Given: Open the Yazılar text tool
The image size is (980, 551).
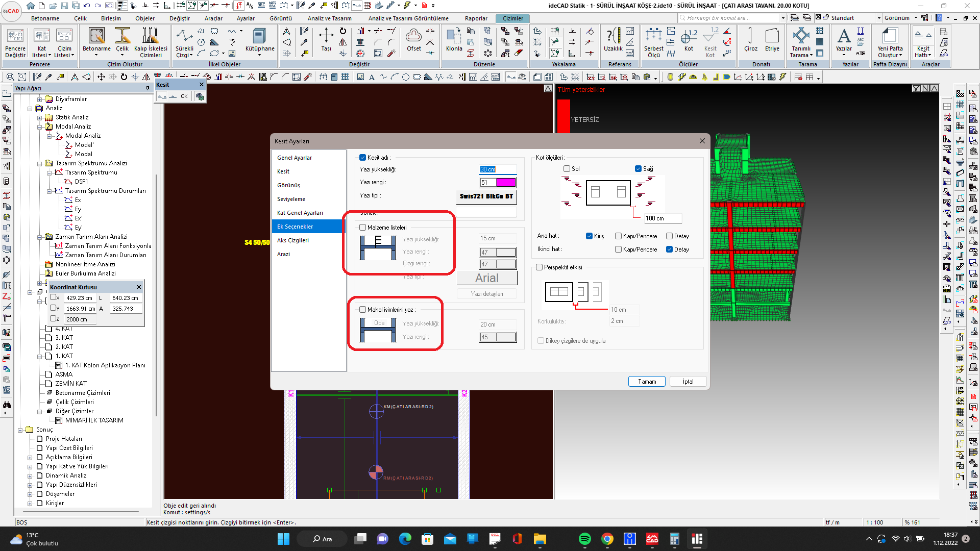Looking at the screenshot, I should [x=844, y=41].
